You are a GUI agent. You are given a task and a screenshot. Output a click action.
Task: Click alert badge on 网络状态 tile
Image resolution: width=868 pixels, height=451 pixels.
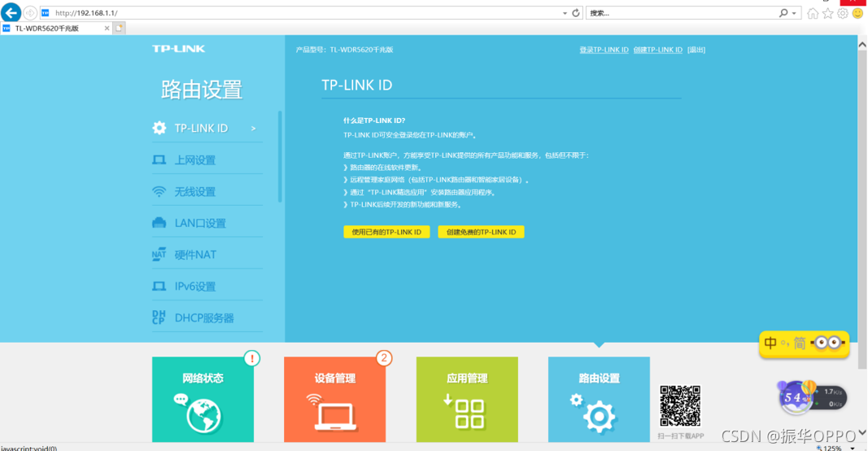252,358
